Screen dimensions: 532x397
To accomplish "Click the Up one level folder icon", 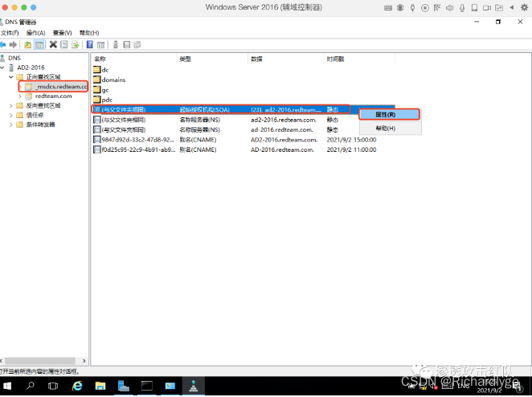I will point(28,44).
